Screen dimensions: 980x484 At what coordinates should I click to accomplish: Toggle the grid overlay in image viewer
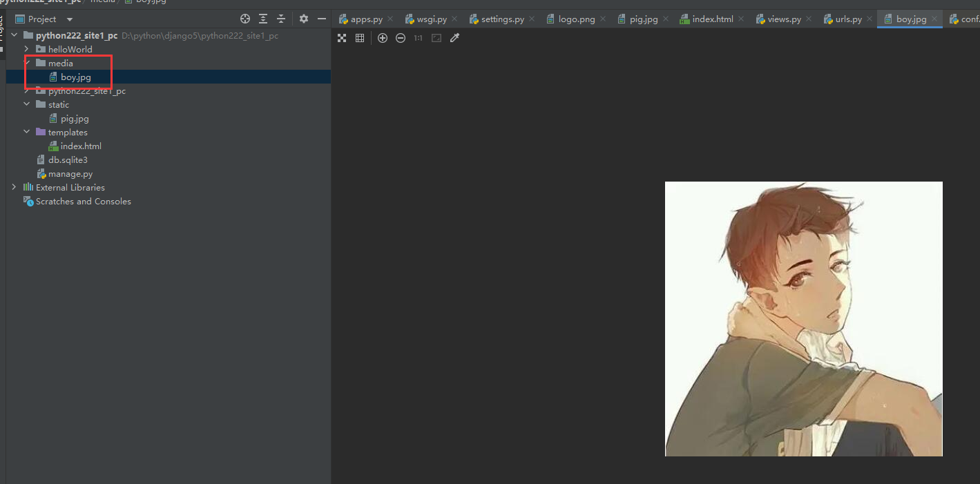pos(360,38)
